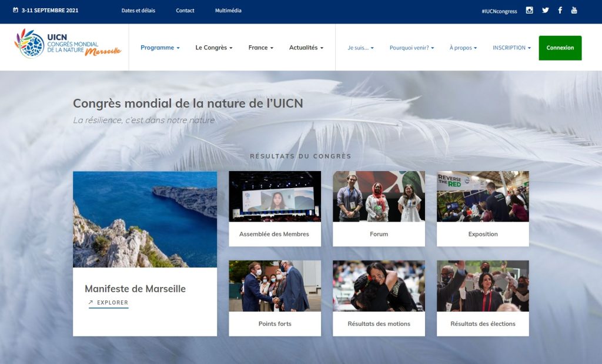Open the Instagram icon in top bar

pyautogui.click(x=530, y=11)
